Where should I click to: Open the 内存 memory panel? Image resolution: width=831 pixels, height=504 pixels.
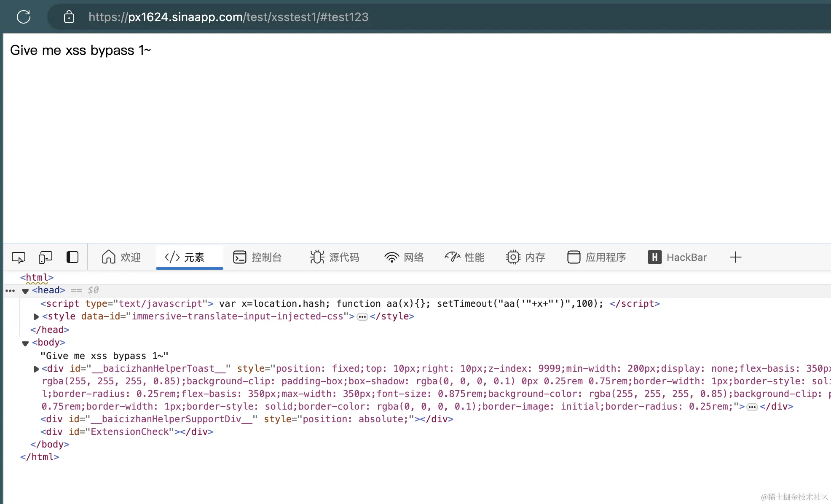click(x=525, y=257)
